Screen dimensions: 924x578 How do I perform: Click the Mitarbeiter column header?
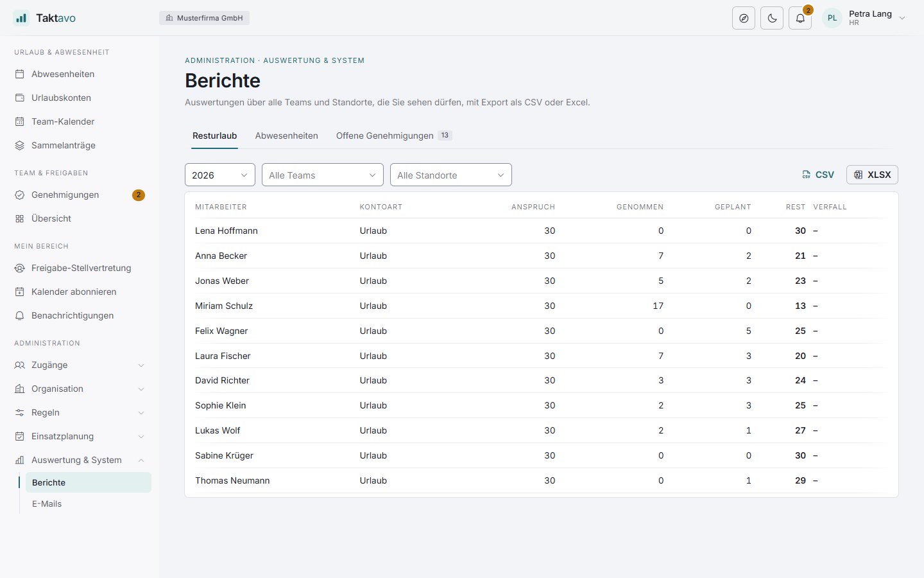pos(221,207)
